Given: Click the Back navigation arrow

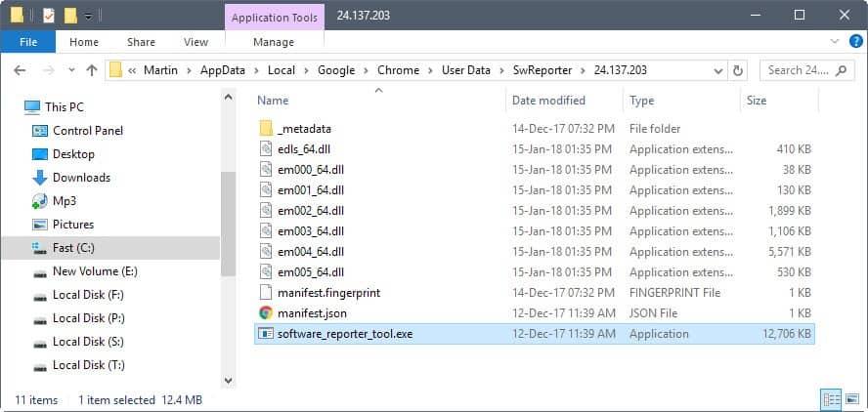Looking at the screenshot, I should [20, 70].
